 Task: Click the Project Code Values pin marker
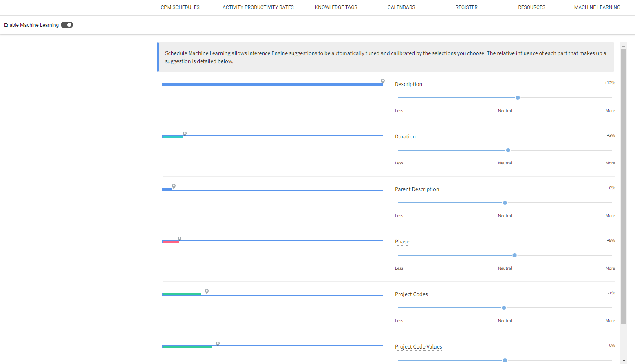click(x=218, y=344)
